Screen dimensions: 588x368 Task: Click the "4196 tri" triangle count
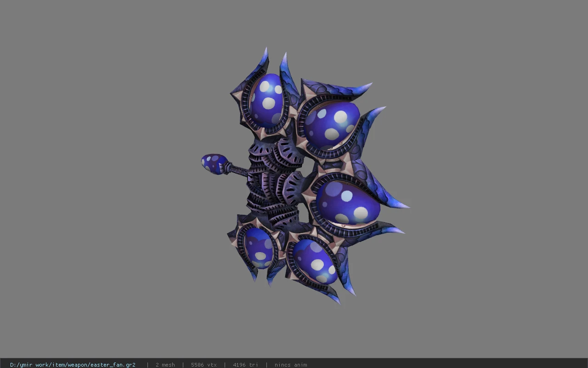tap(245, 365)
